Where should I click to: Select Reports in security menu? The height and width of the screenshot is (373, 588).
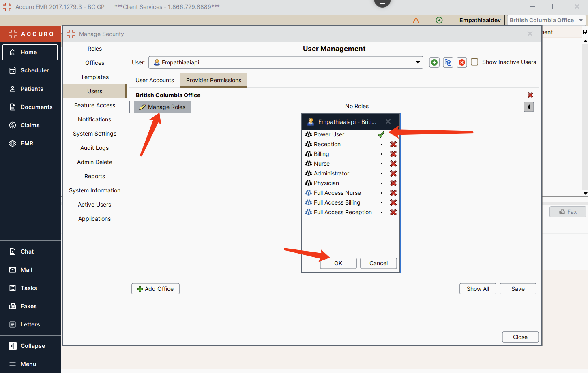click(x=94, y=176)
